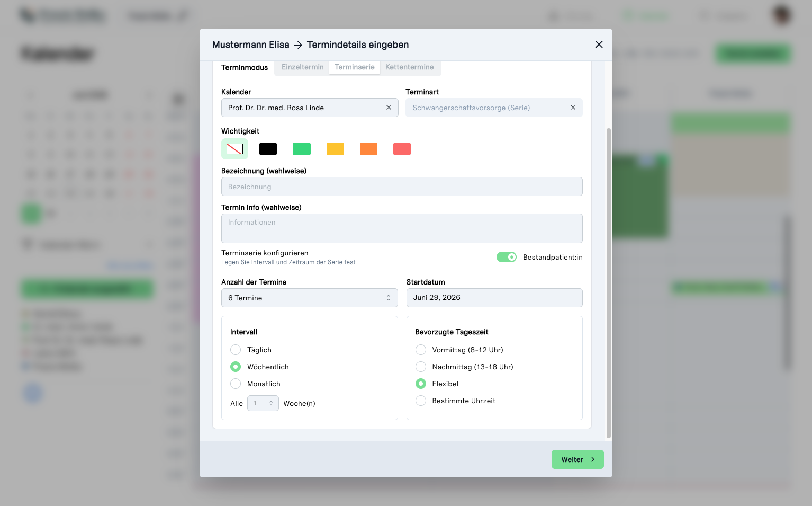
Task: Choose the red Wichtigkeit color
Action: (402, 149)
